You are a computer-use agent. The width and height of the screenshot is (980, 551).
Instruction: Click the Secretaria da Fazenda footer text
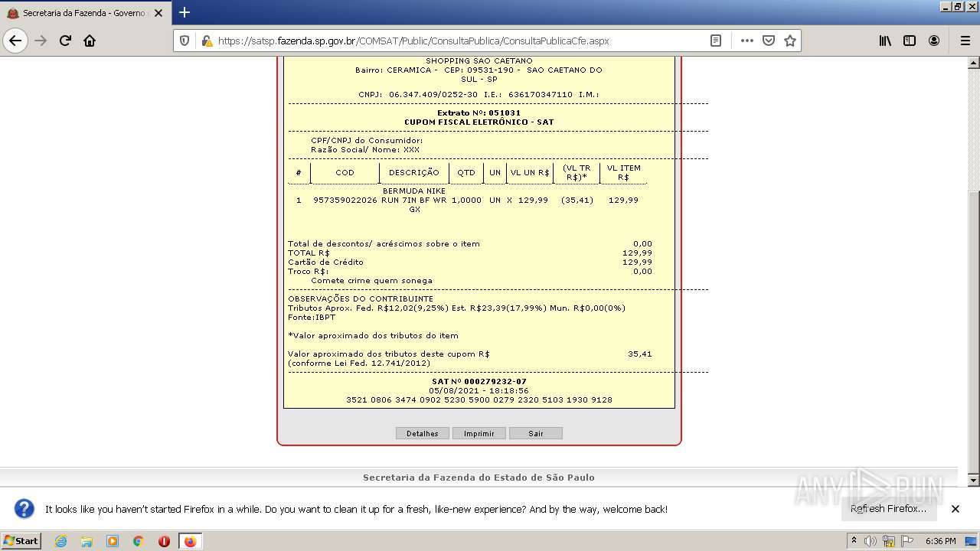(x=479, y=477)
